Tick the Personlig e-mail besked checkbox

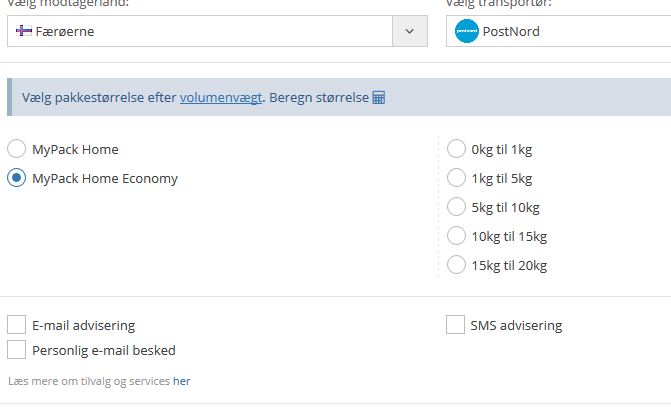point(17,350)
